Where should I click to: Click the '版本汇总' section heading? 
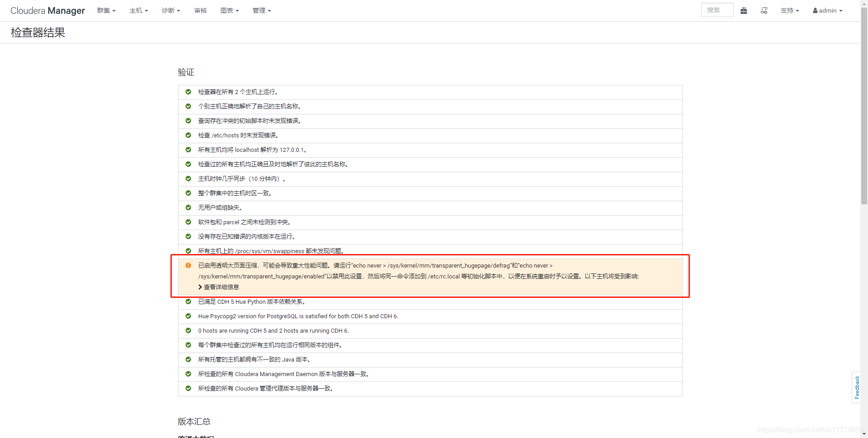[194, 421]
